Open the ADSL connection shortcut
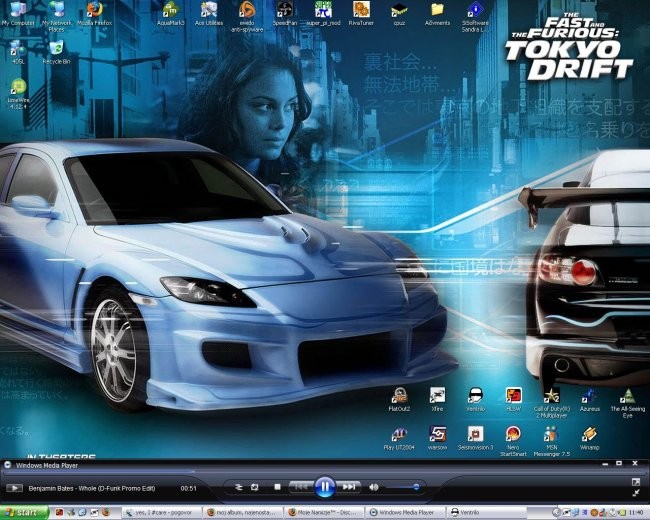 (x=18, y=52)
